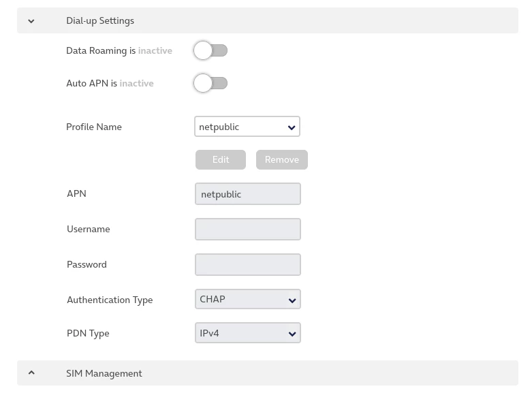Image resolution: width=532 pixels, height=393 pixels.
Task: Click the "Auto APN is inactive" label
Action: click(x=110, y=83)
